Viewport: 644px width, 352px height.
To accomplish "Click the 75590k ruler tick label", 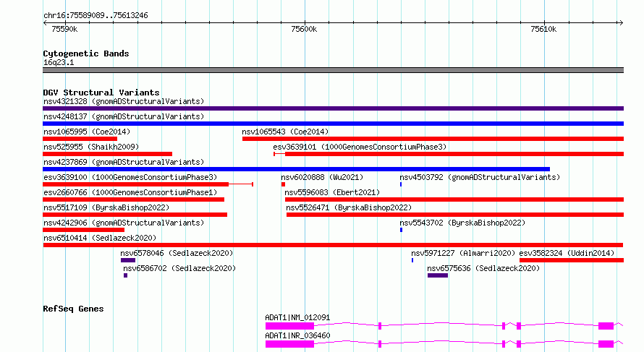I will (x=64, y=29).
